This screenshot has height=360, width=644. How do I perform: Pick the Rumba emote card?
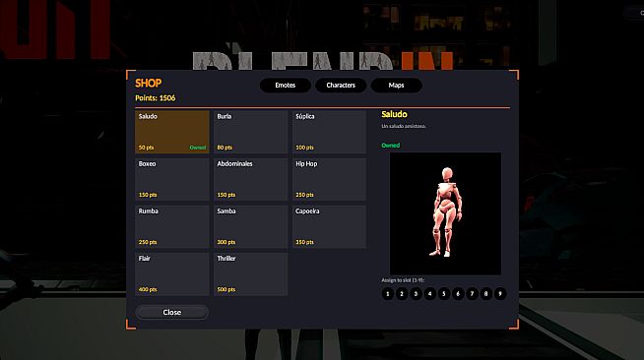172,226
